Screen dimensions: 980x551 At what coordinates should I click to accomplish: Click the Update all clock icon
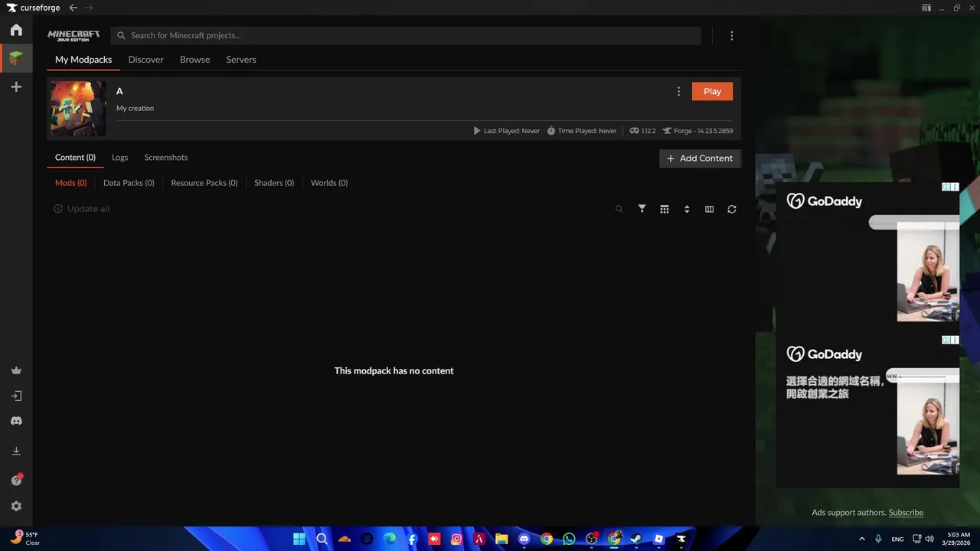coord(58,209)
